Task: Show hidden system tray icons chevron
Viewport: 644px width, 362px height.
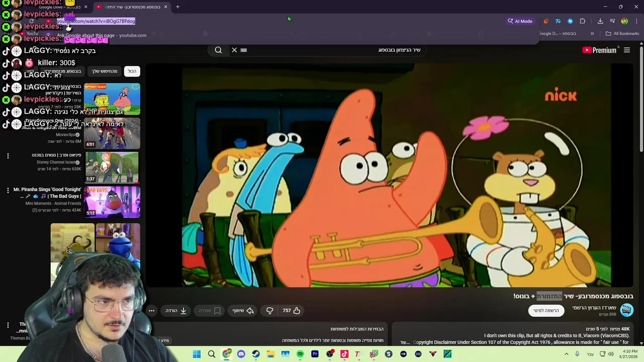Action: pos(567,354)
